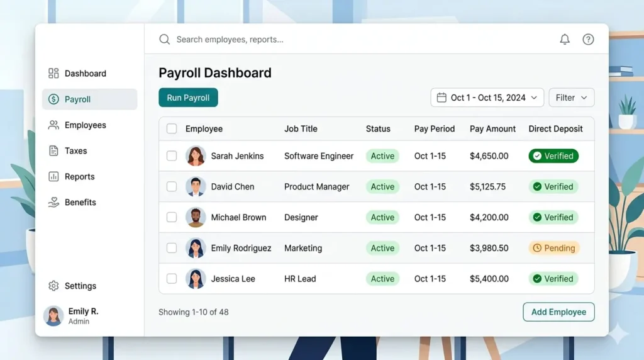Open Employees section
Screen dimensions: 644x360
click(x=89, y=125)
